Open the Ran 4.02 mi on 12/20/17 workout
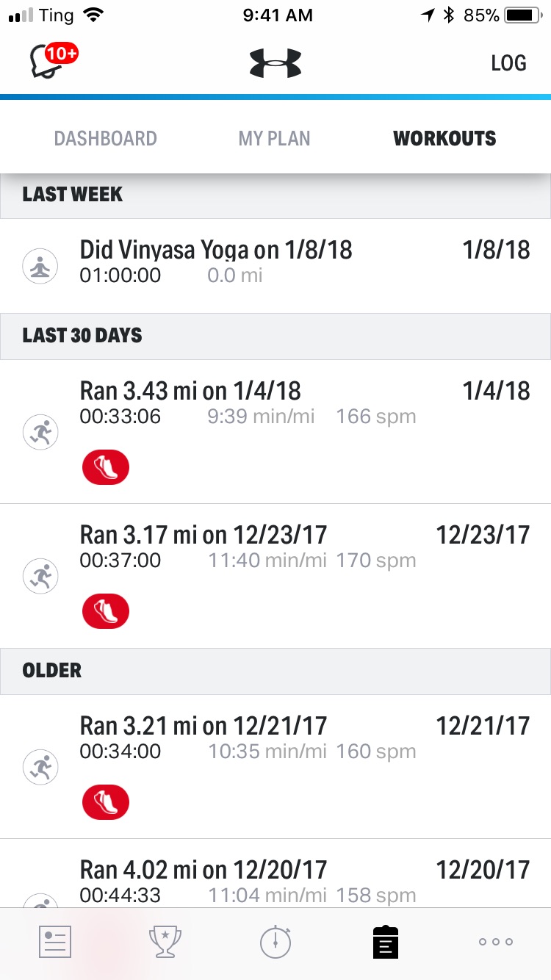This screenshot has height=980, width=551. pyautogui.click(x=275, y=873)
